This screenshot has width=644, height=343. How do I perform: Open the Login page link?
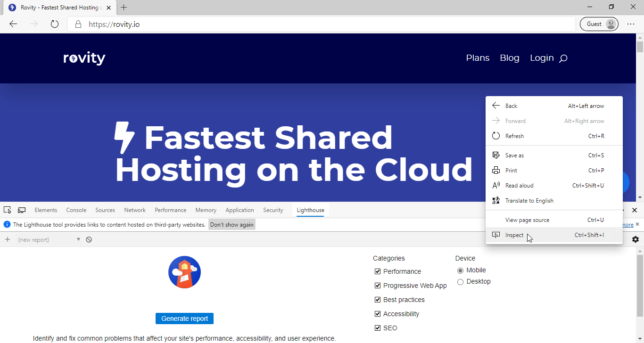(542, 58)
